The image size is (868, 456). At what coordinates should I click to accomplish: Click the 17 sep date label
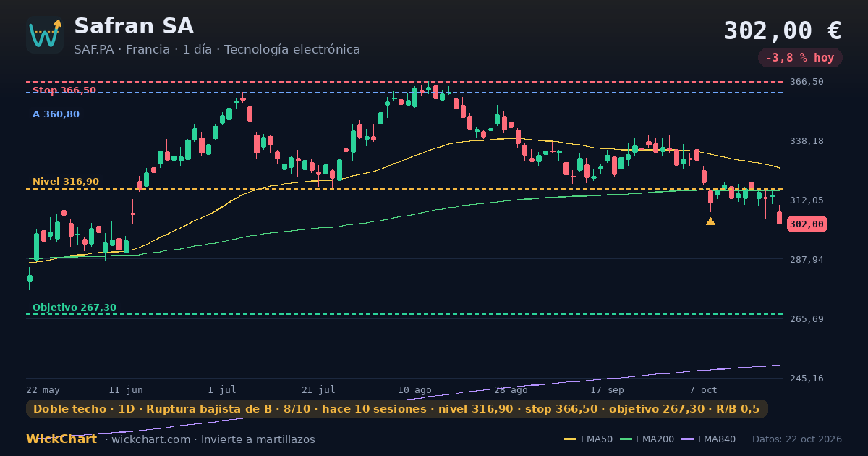click(607, 390)
